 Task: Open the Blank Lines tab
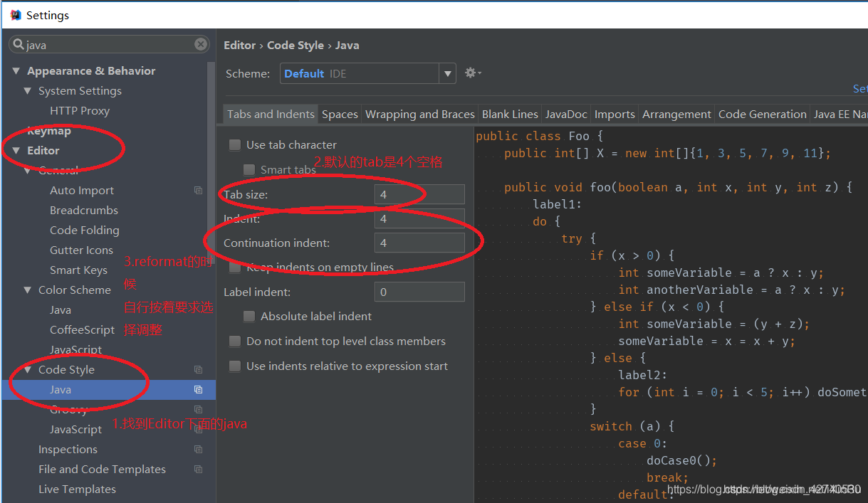tap(510, 114)
